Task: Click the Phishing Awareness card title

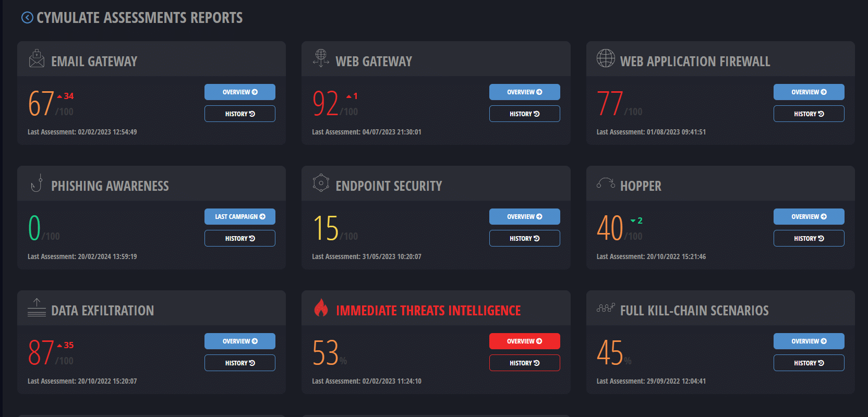Action: point(110,186)
